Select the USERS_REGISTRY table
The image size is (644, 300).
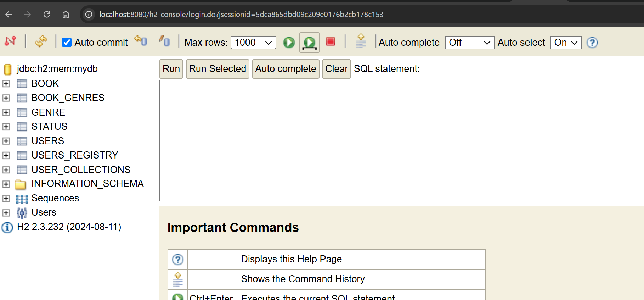74,155
